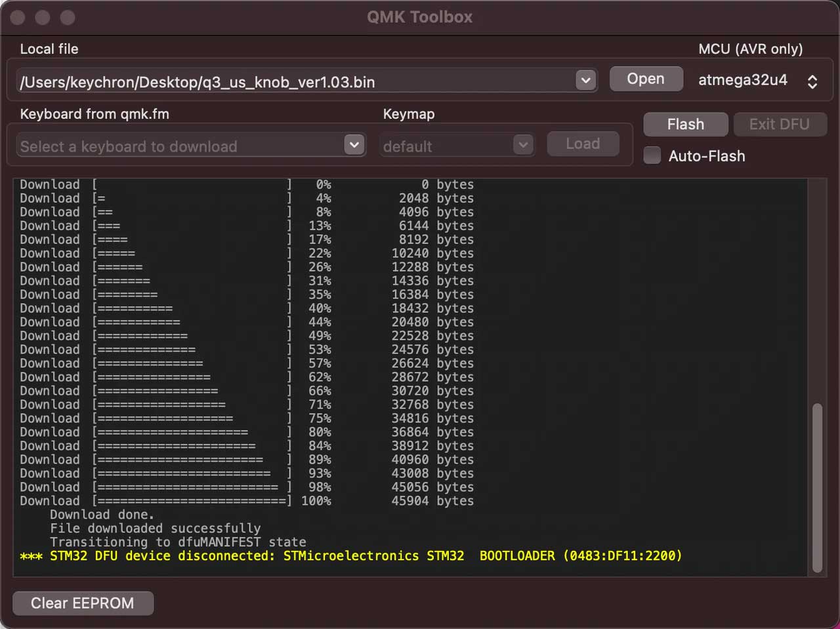The image size is (840, 629).
Task: Enable the Auto-Flash checkbox
Action: [x=652, y=155]
